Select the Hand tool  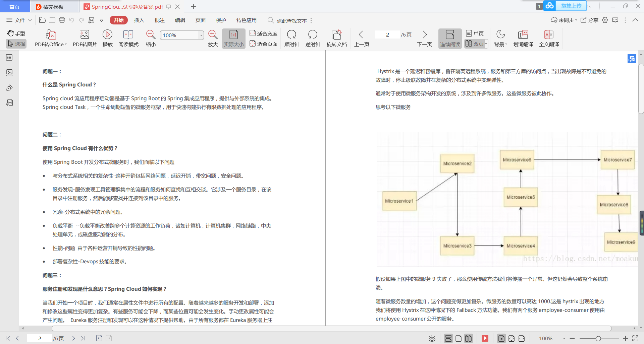click(x=16, y=33)
